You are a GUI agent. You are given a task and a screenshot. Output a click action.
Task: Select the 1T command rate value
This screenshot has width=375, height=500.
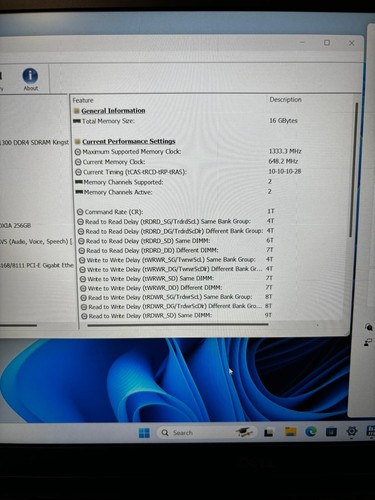[271, 211]
